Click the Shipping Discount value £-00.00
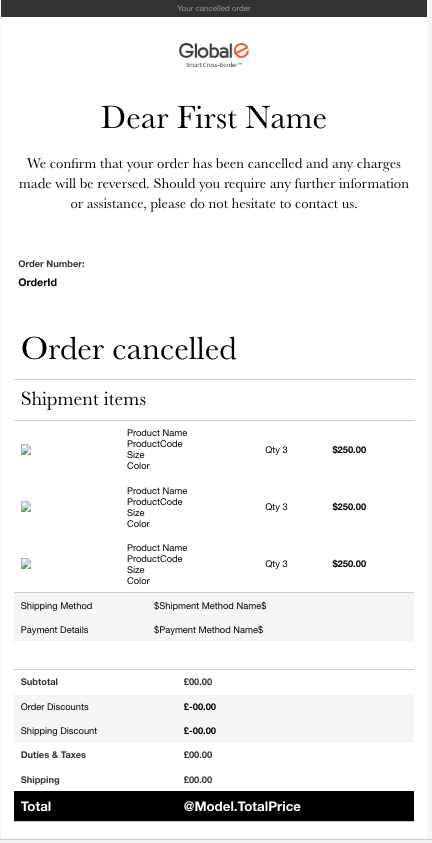The width and height of the screenshot is (432, 843). pyautogui.click(x=199, y=731)
